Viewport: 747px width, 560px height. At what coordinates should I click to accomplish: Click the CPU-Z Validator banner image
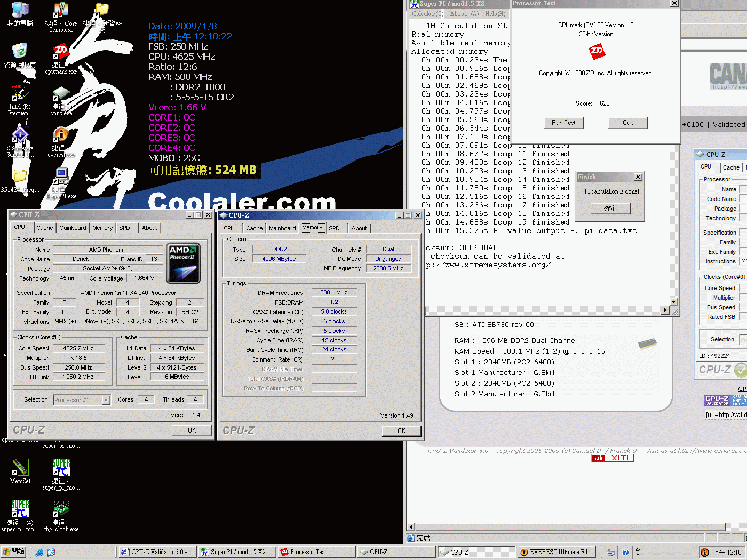[x=725, y=401]
